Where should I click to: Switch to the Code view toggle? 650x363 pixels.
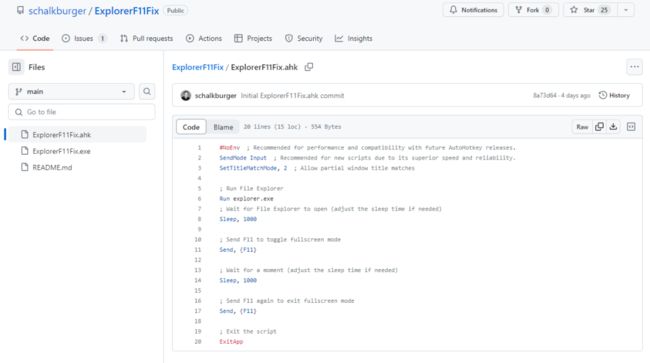pyautogui.click(x=191, y=127)
